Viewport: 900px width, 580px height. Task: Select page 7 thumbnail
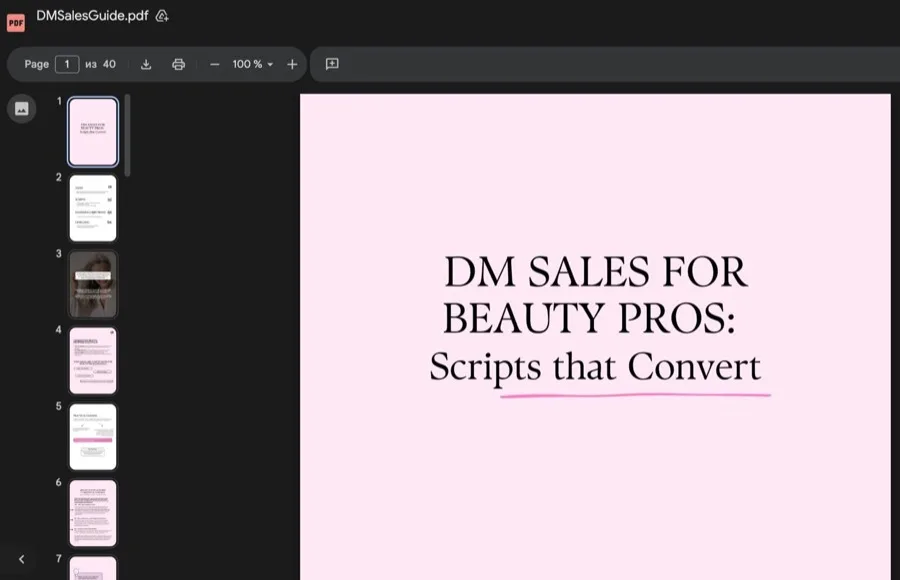[93, 568]
